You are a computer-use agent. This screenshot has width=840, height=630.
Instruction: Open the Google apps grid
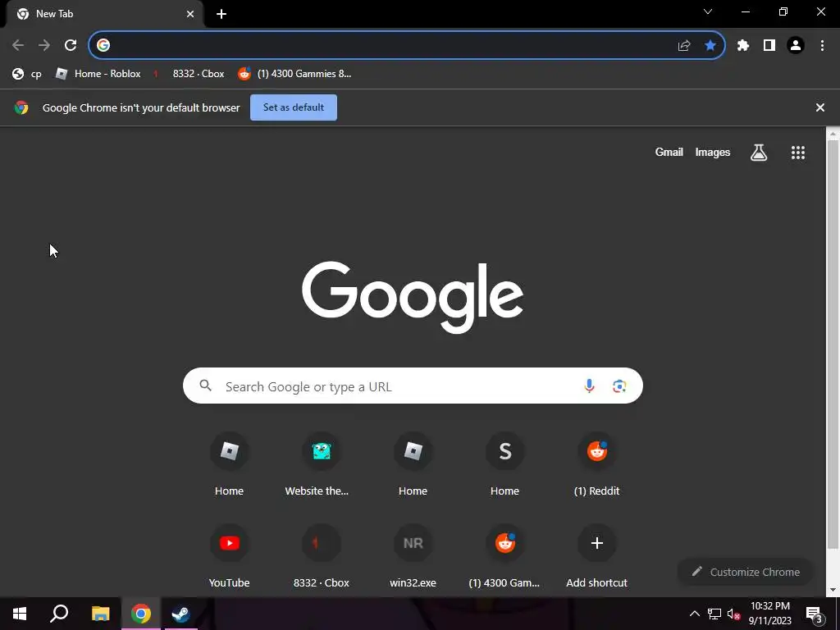(x=798, y=153)
